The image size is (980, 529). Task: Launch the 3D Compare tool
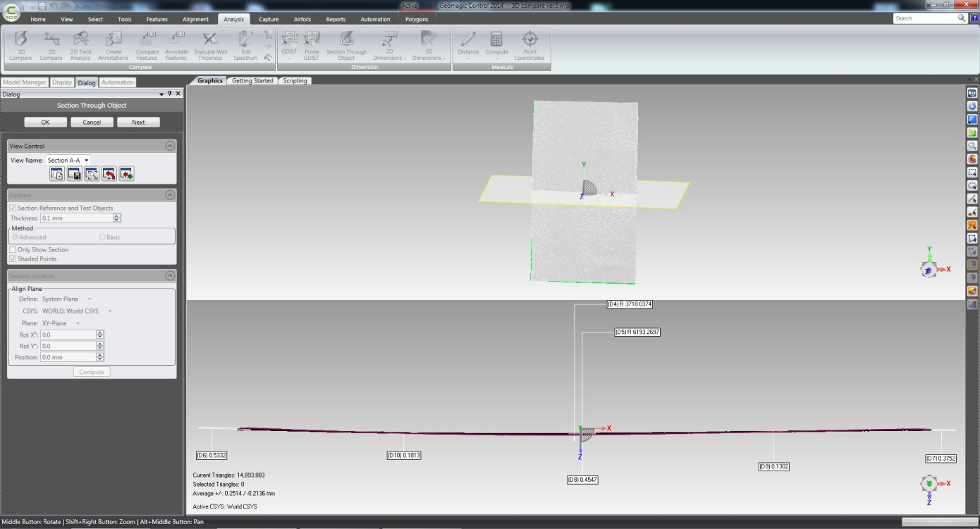(x=20, y=46)
